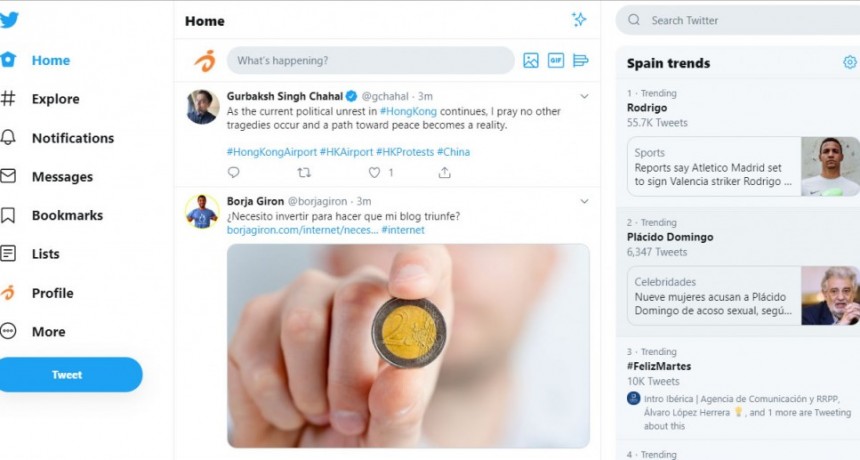
Task: Open Notifications from the sidebar
Action: coord(72,138)
